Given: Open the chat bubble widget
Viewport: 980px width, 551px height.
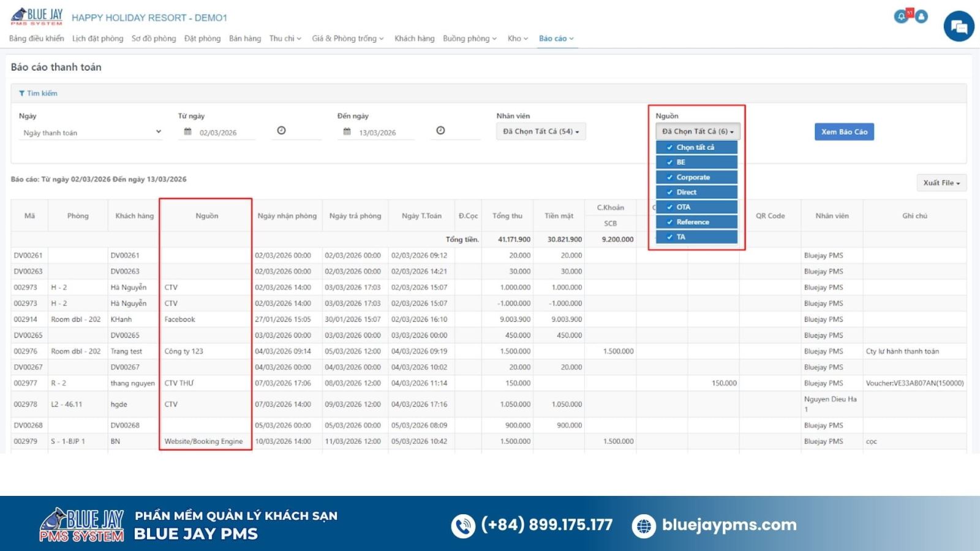Looking at the screenshot, I should (959, 27).
